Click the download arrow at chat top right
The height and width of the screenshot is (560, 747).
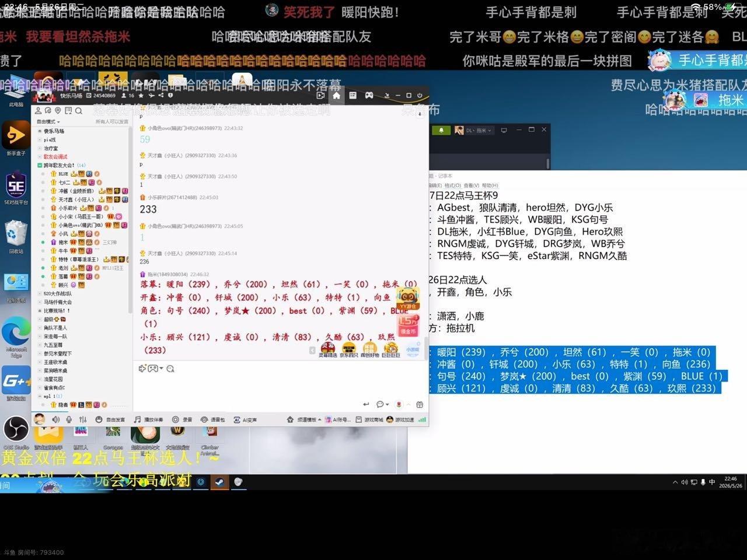pos(420,114)
